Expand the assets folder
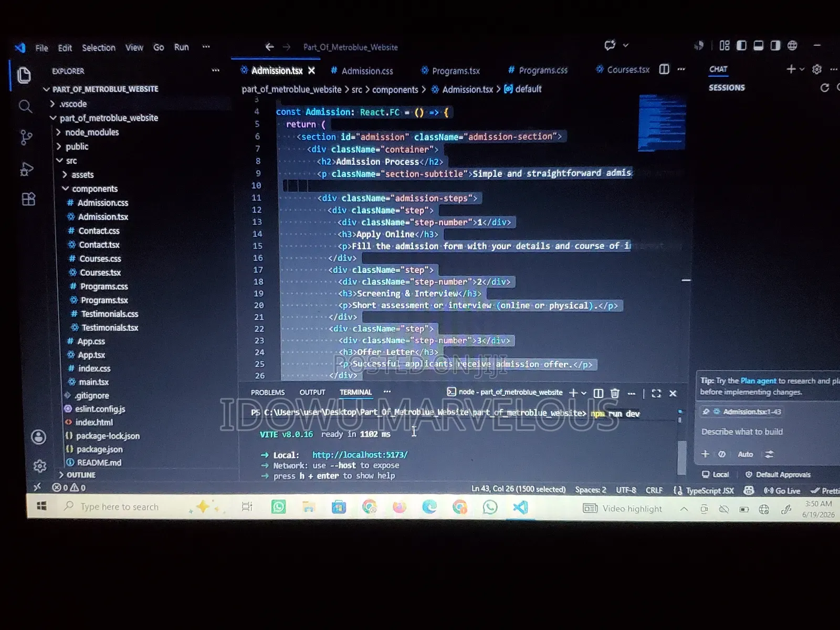 (x=82, y=175)
